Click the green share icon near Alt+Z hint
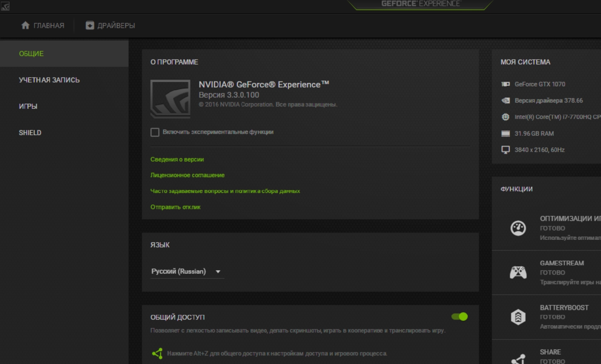 (157, 354)
